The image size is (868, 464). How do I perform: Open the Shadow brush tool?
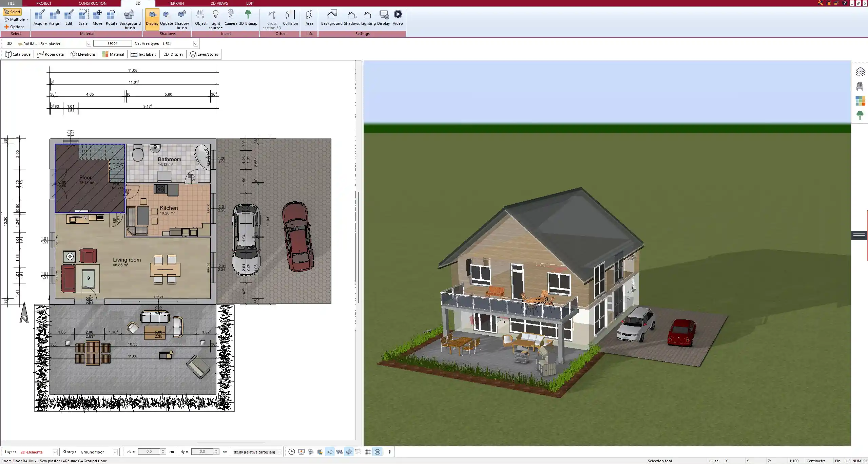[x=181, y=17]
